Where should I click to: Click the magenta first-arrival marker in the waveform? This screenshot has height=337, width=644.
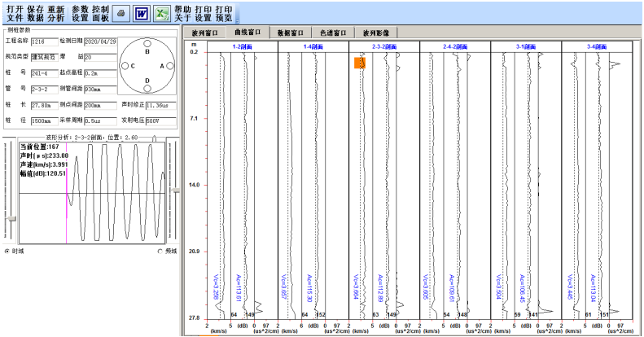point(66,193)
